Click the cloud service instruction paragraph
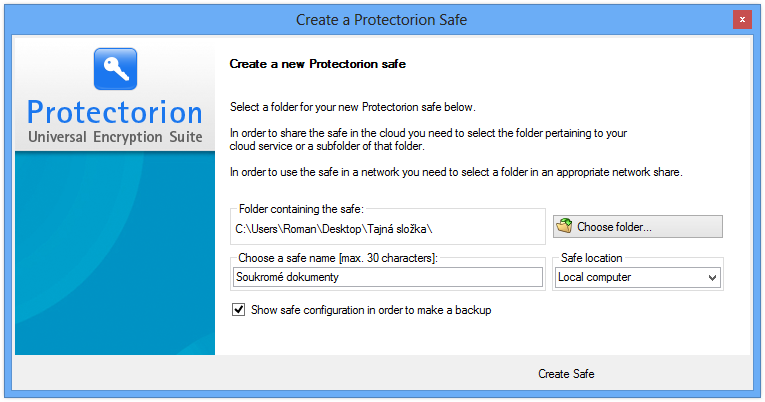 click(x=428, y=140)
